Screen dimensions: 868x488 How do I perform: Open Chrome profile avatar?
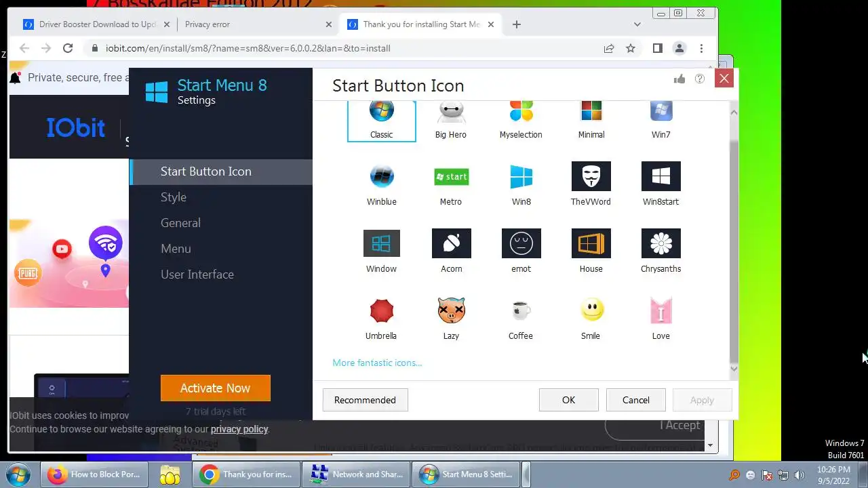pyautogui.click(x=679, y=48)
